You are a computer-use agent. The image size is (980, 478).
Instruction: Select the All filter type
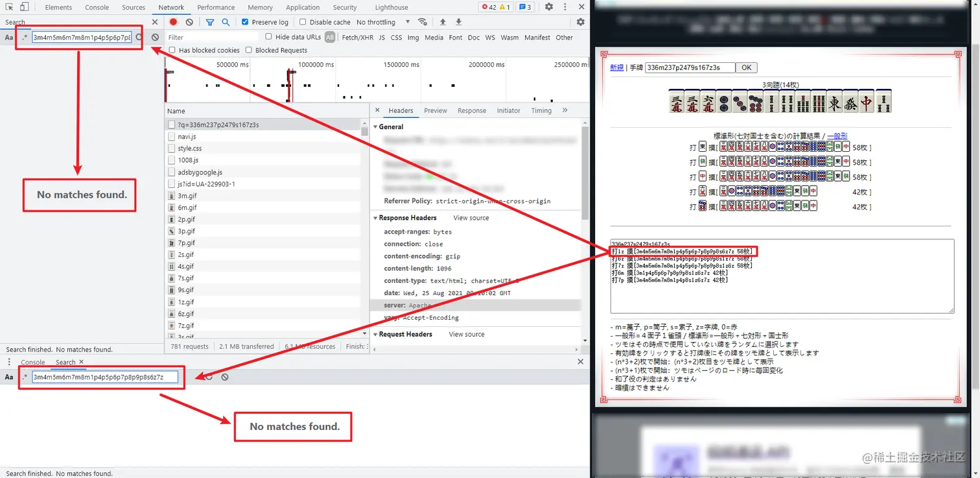(330, 38)
